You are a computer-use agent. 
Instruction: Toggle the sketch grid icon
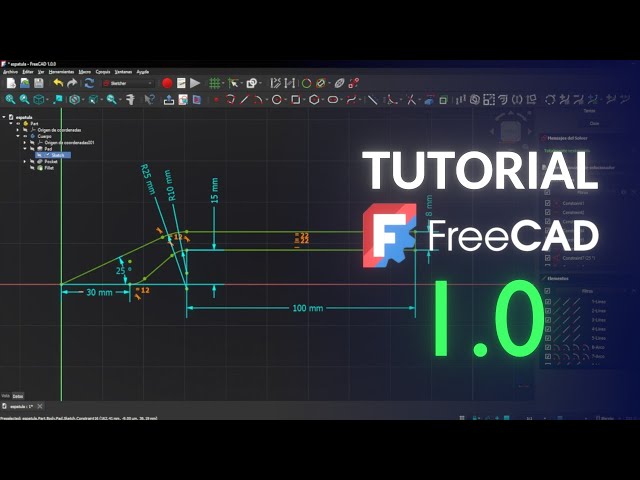coord(214,83)
